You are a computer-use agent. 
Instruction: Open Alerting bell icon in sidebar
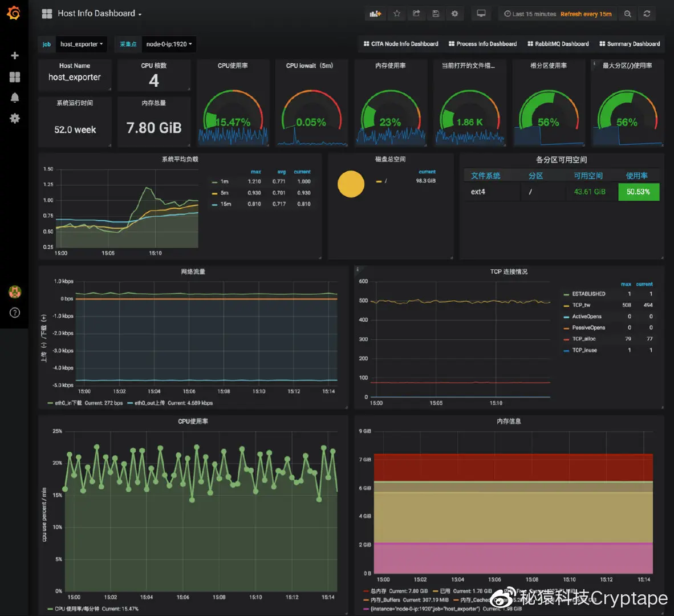point(15,98)
